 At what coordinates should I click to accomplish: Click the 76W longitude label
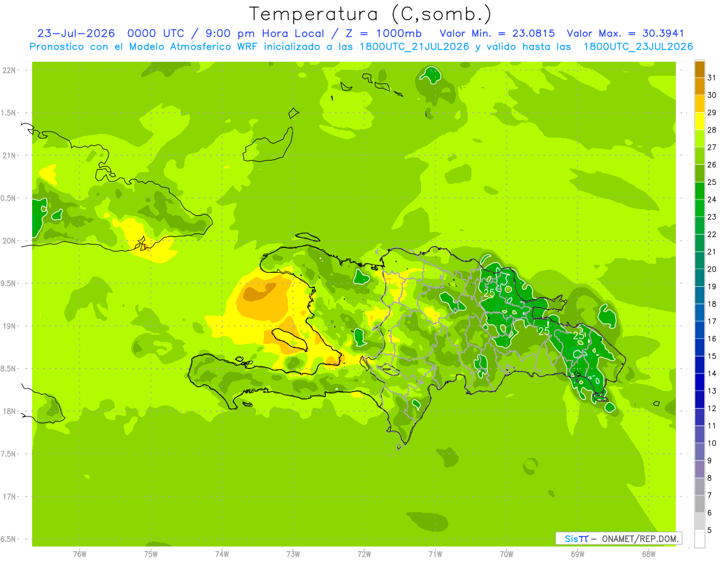tap(79, 554)
